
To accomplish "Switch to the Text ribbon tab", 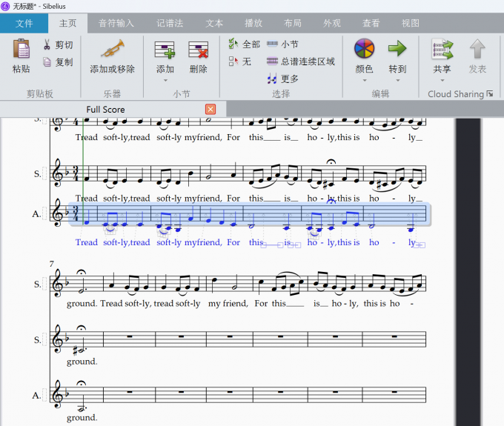I will (214, 23).
